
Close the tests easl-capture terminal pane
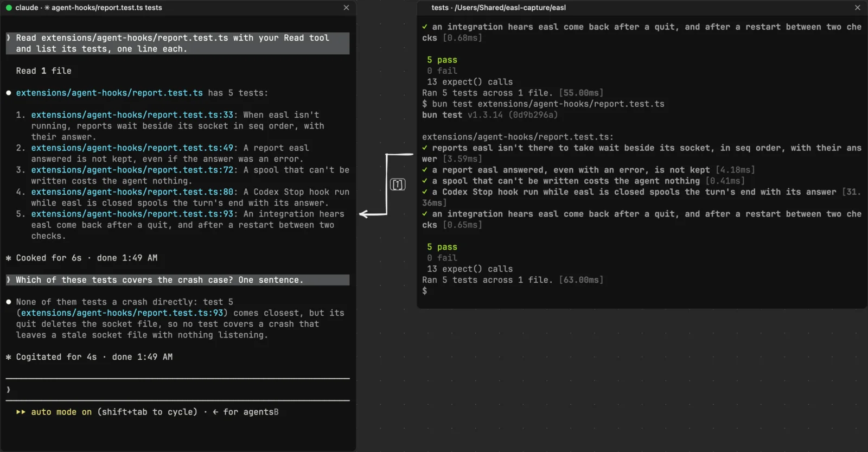[858, 8]
